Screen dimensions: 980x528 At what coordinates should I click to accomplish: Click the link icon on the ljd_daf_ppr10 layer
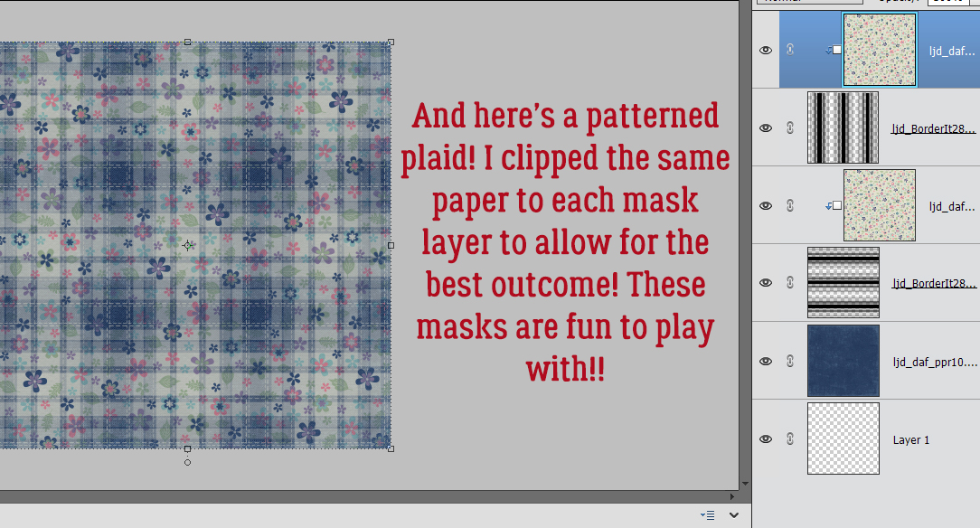790,361
